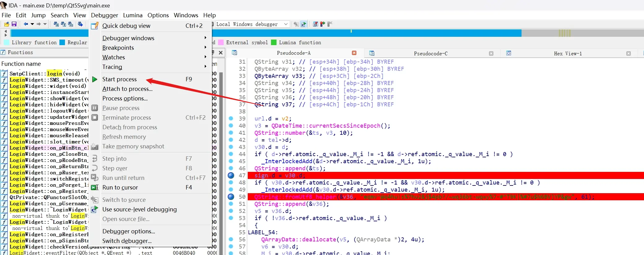Set breakpoint dot on line 44

[x=231, y=154]
